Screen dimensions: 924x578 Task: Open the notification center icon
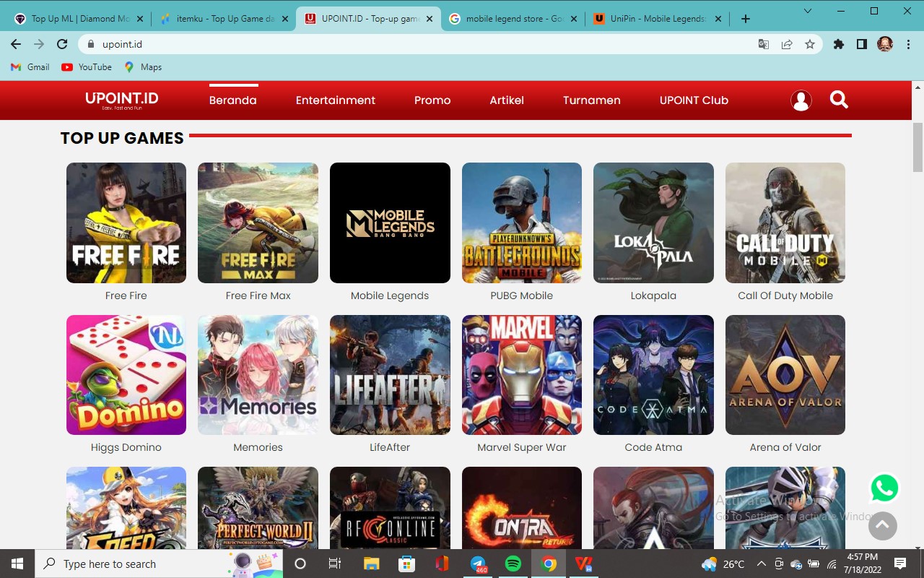[900, 564]
